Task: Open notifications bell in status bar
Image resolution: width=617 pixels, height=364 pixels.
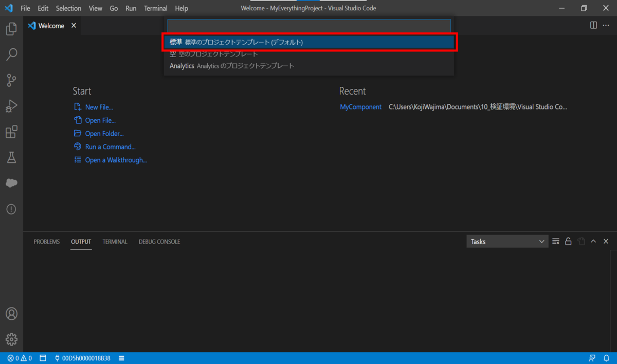Action: pos(606,358)
